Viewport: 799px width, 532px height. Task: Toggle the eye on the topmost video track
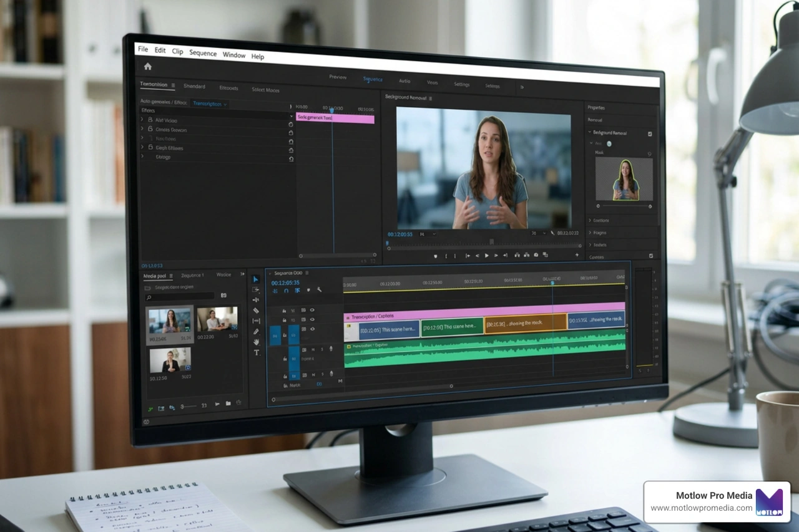click(x=312, y=310)
